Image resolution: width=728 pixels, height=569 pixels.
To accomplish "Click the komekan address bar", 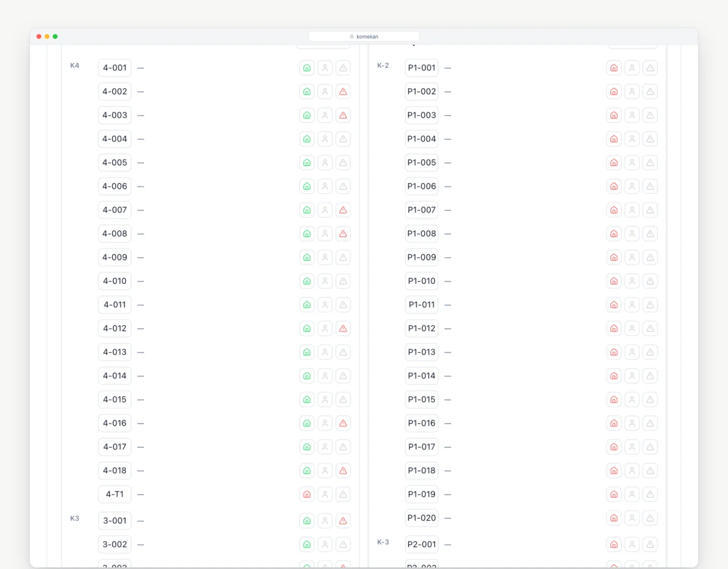I will point(364,36).
